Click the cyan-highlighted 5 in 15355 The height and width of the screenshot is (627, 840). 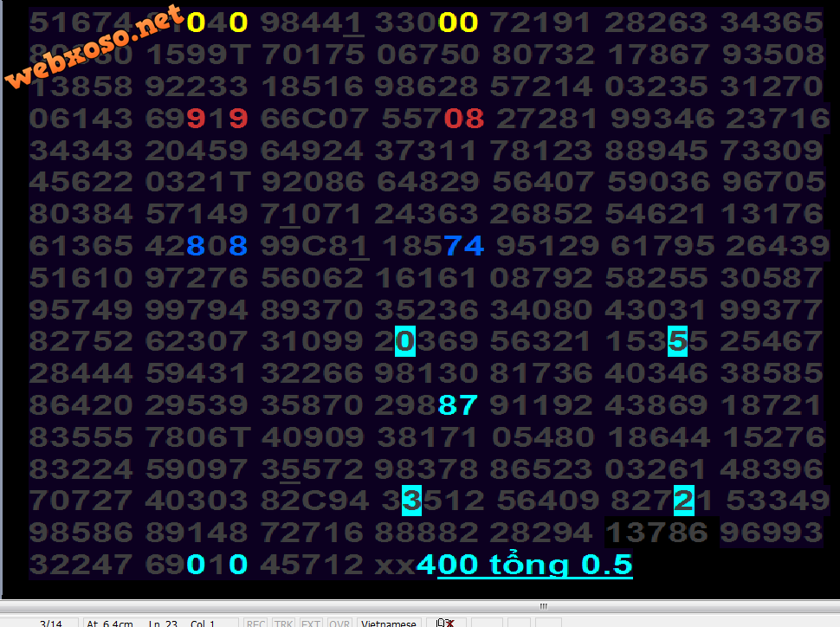point(677,341)
